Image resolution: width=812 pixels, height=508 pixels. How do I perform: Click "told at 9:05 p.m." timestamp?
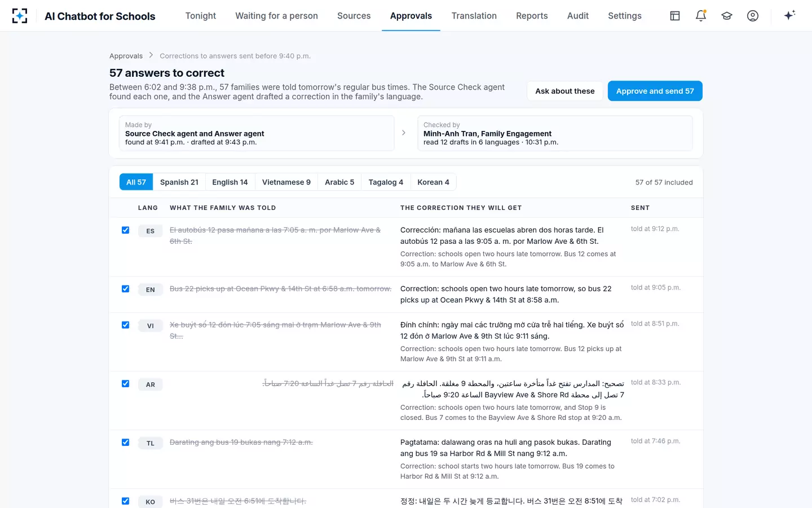(655, 287)
